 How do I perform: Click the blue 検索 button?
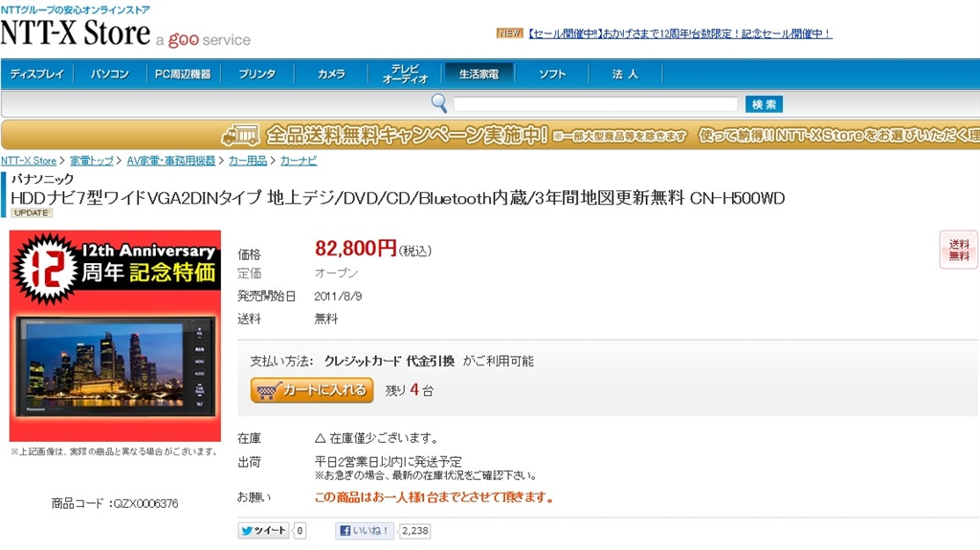(764, 104)
